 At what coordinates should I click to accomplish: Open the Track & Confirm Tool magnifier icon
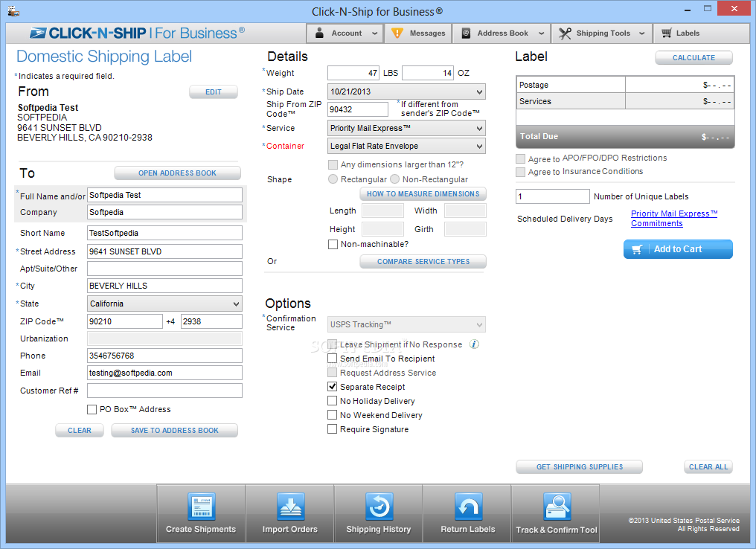(557, 507)
